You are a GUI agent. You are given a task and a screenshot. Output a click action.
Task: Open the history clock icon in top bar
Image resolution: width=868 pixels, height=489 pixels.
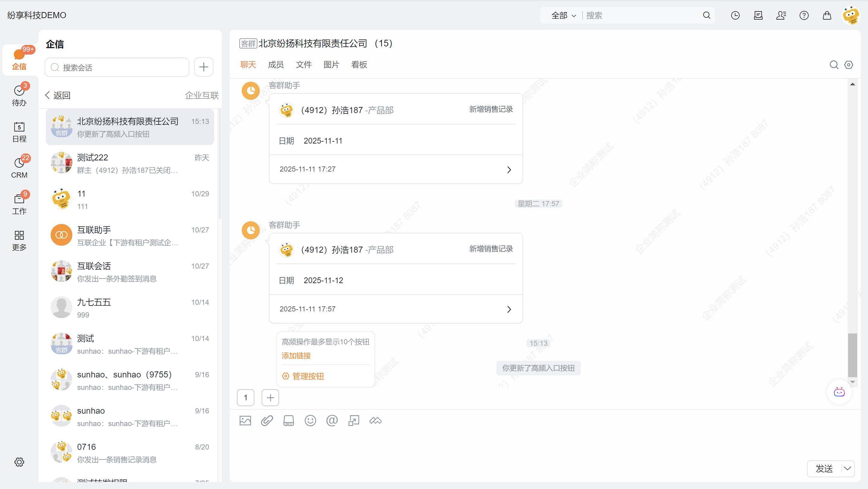[735, 15]
